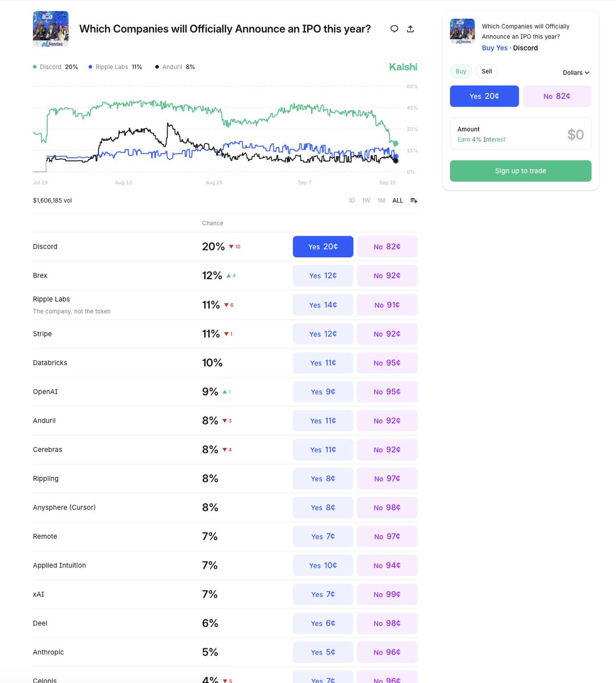Click the blue Ripple Labs legend dot
The image size is (616, 683).
pos(90,67)
